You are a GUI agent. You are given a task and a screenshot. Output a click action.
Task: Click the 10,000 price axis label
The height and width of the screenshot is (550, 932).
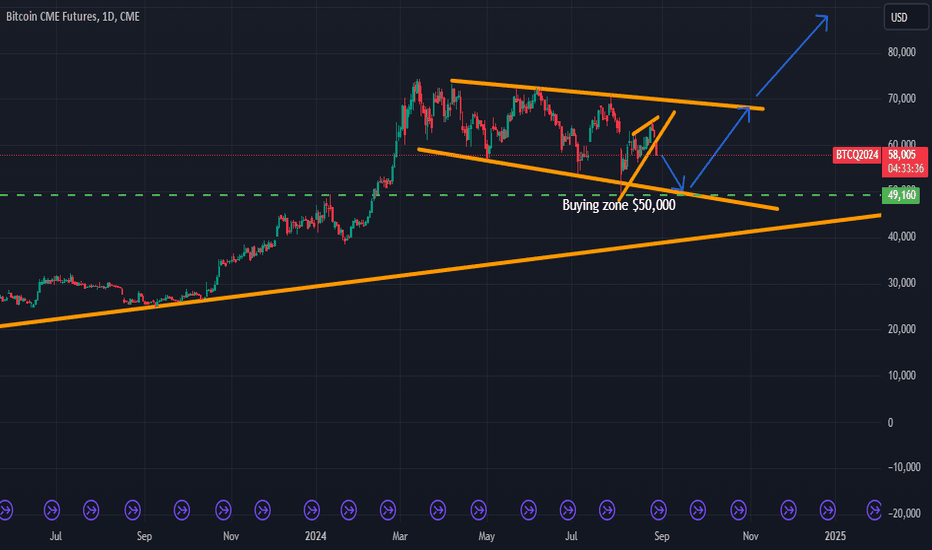click(x=902, y=375)
